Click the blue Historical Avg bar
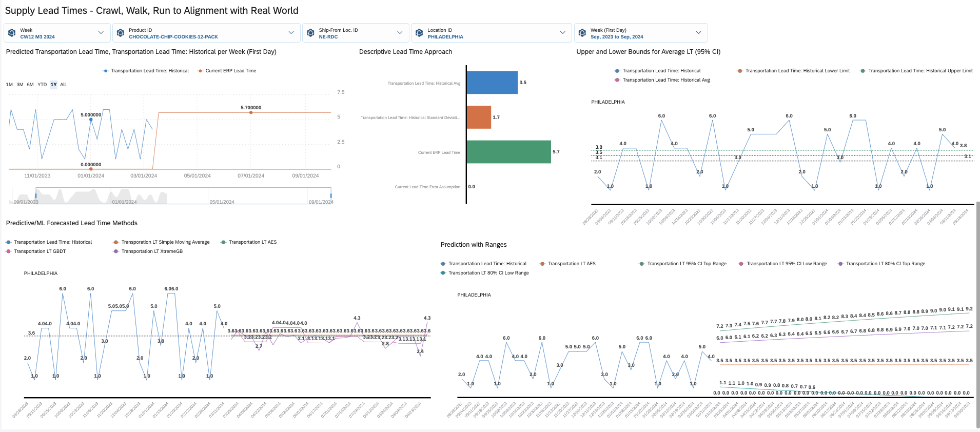The image size is (980, 432). 492,83
